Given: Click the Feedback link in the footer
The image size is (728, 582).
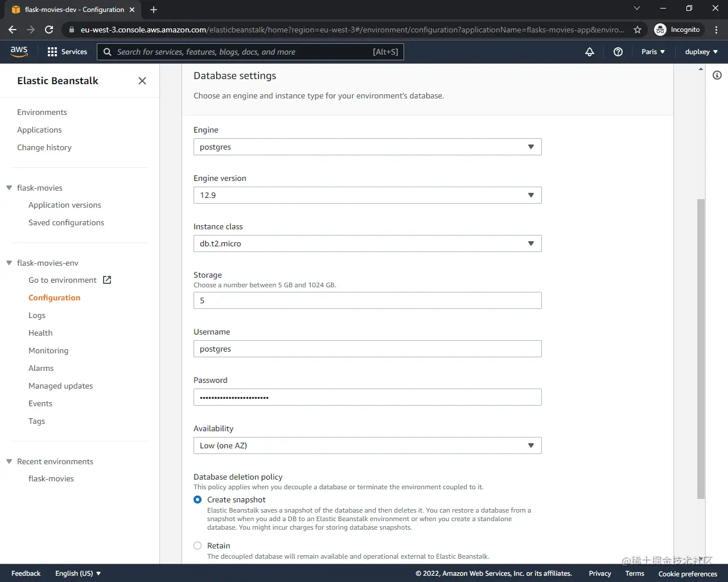Looking at the screenshot, I should click(x=26, y=573).
